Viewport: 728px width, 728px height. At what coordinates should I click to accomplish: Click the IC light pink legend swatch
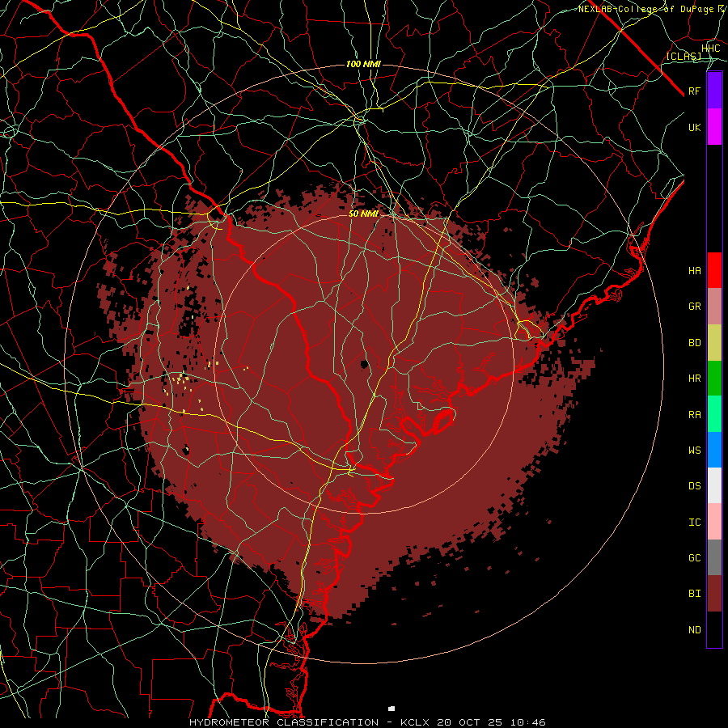coord(714,522)
